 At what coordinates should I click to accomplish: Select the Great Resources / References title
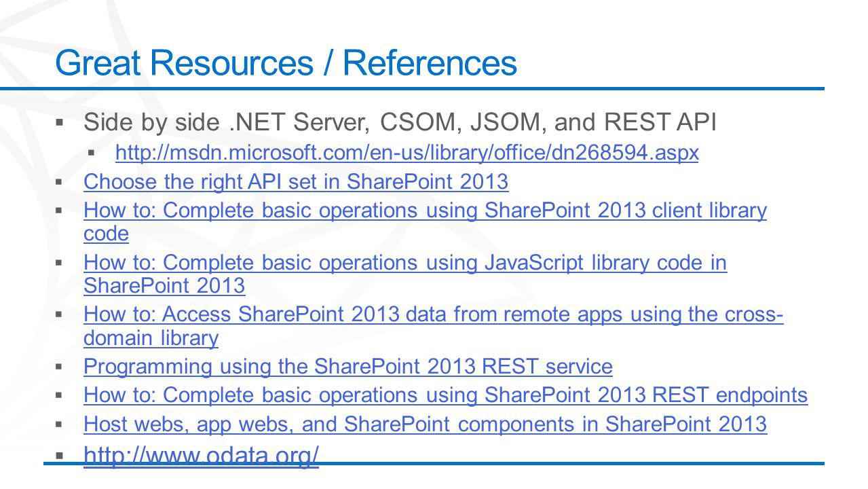click(286, 63)
